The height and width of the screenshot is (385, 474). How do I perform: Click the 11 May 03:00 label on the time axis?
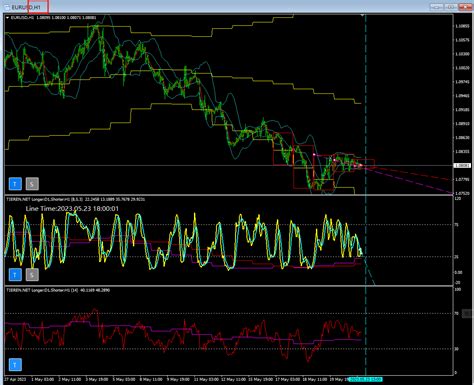click(206, 379)
